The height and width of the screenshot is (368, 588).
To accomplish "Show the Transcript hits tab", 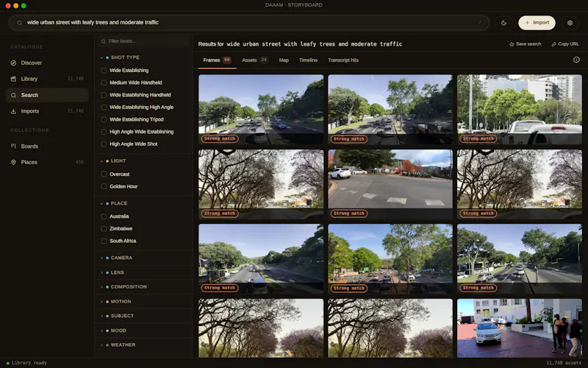I will pyautogui.click(x=343, y=60).
